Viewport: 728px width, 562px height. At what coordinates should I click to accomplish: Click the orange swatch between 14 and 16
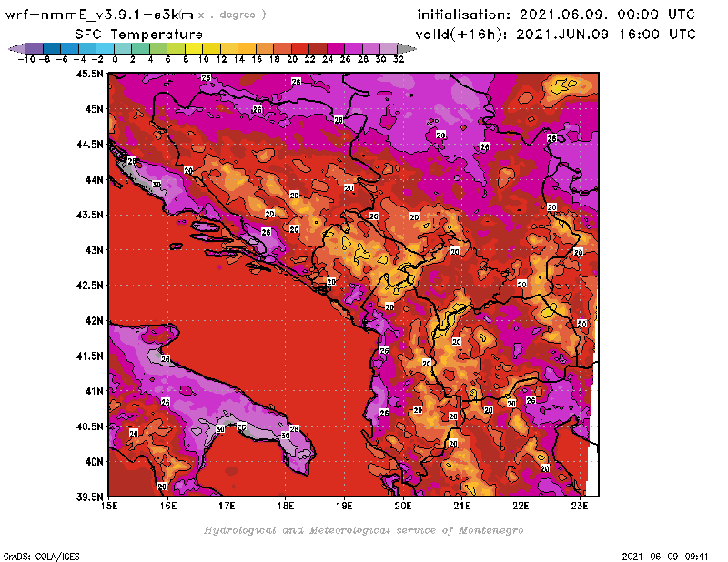tap(247, 48)
